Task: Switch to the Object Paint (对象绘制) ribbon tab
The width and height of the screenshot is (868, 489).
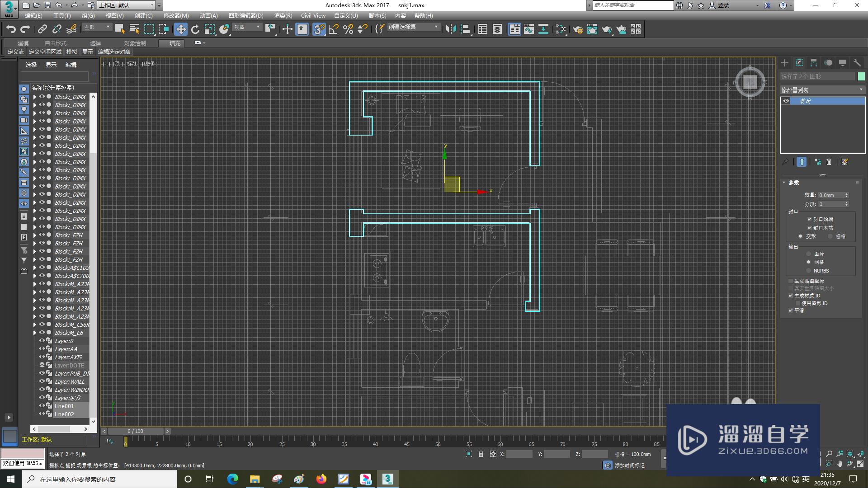Action: (135, 43)
